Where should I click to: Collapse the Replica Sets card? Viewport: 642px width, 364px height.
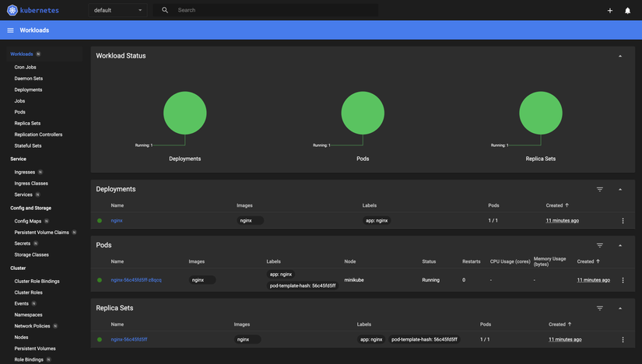pyautogui.click(x=620, y=308)
